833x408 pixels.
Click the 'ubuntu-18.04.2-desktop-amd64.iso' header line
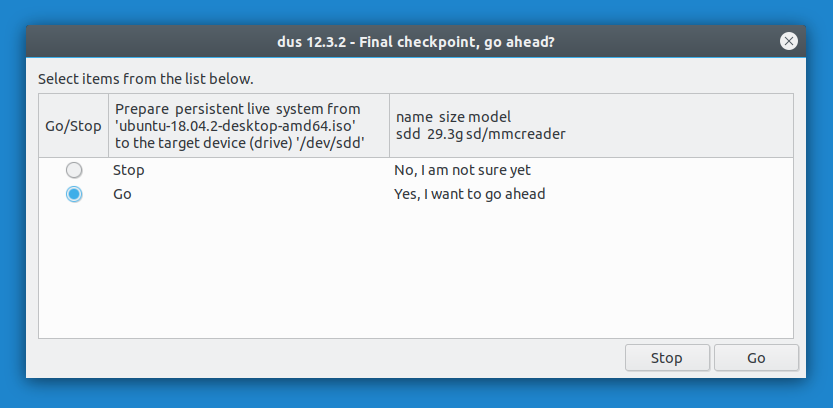click(235, 126)
